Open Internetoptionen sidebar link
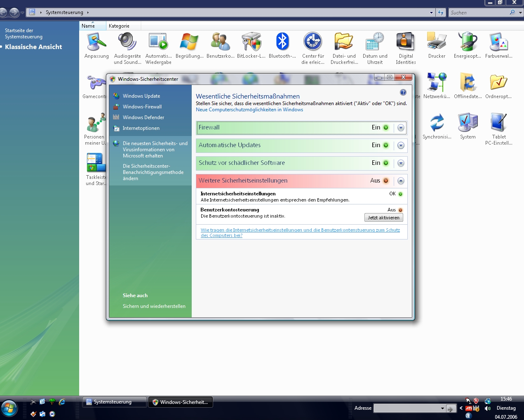Image resolution: width=524 pixels, height=420 pixels. [141, 128]
